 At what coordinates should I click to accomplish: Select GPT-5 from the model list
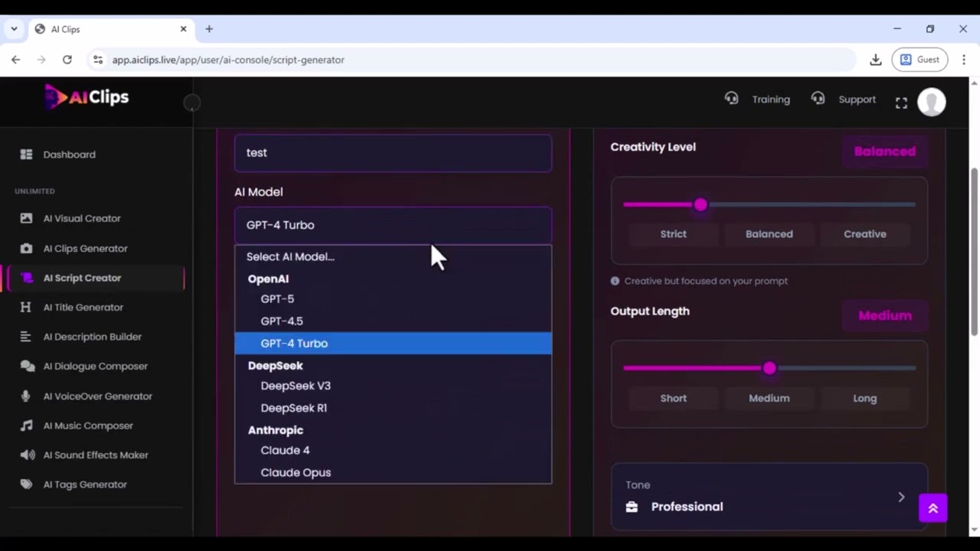393,298
